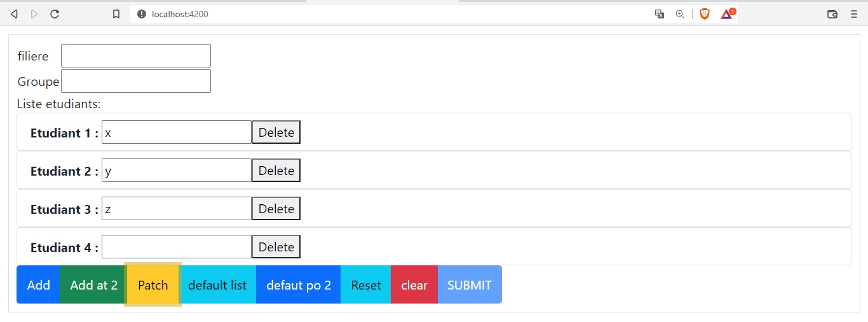This screenshot has width=868, height=322.
Task: Delete the Etudiant 1 row
Action: pos(276,132)
